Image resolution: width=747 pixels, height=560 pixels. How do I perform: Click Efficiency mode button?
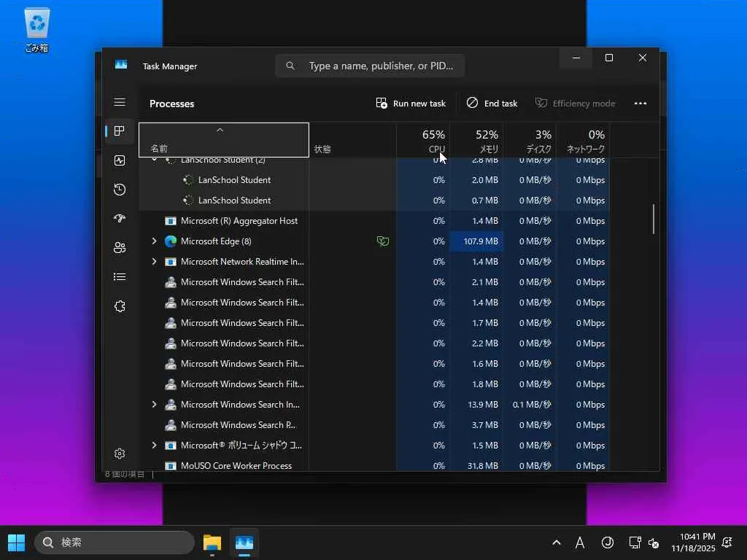[575, 104]
